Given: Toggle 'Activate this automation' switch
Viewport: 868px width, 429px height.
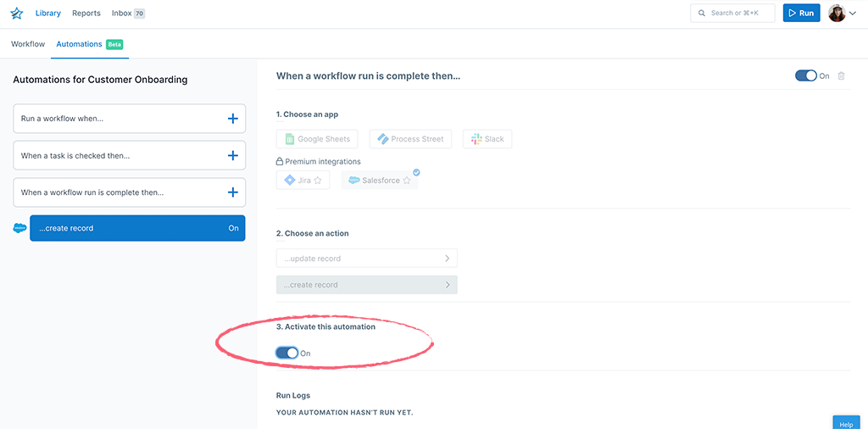Looking at the screenshot, I should click(x=287, y=354).
